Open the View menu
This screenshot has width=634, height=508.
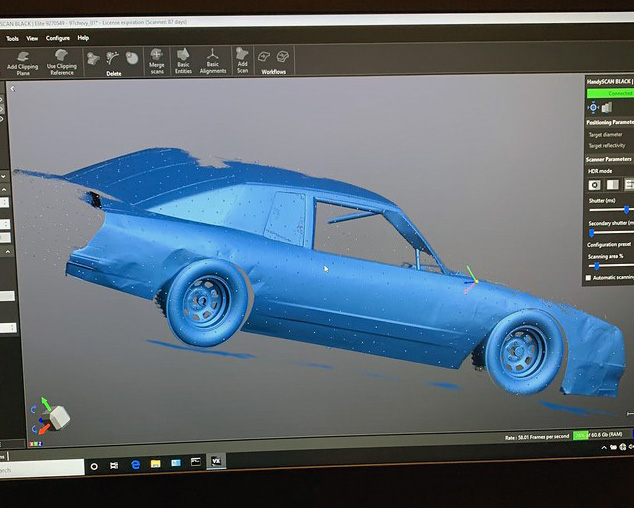(32, 38)
